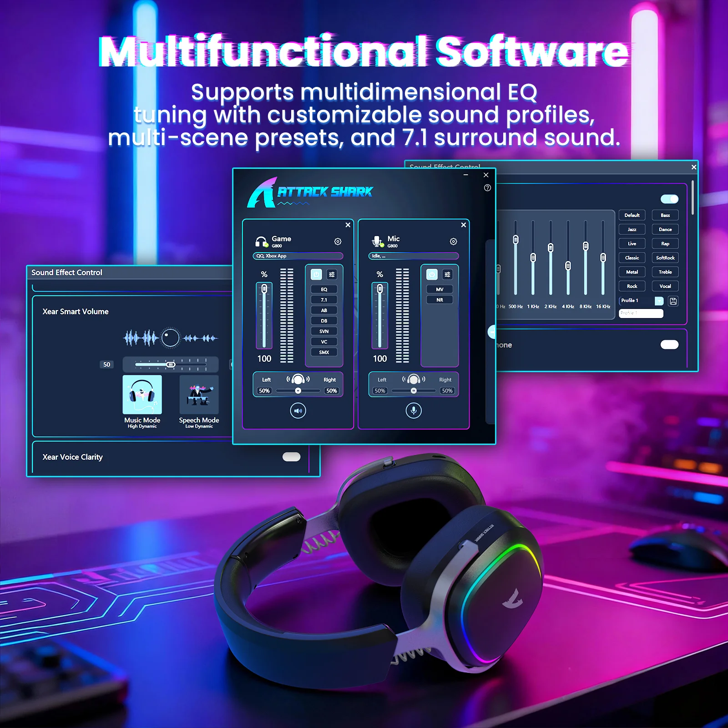Adjust the Xear Smart Volume slider
This screenshot has height=728, width=728.
click(171, 364)
